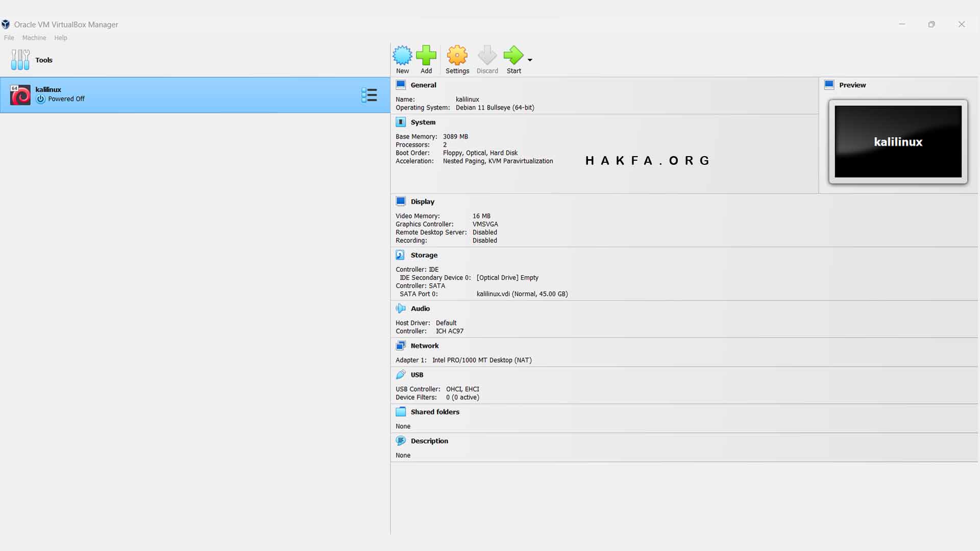The width and height of the screenshot is (980, 551).
Task: Click the General section heading
Action: tap(424, 85)
